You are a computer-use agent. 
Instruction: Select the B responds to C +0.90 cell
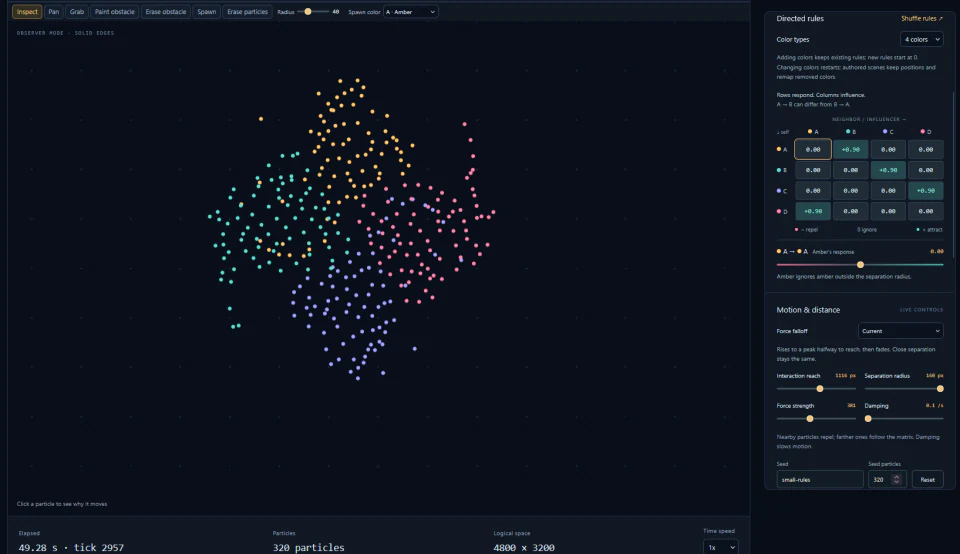pos(888,170)
